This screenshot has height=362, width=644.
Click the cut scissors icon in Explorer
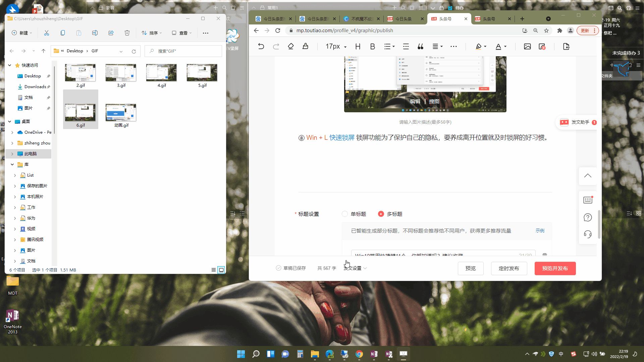tap(47, 33)
